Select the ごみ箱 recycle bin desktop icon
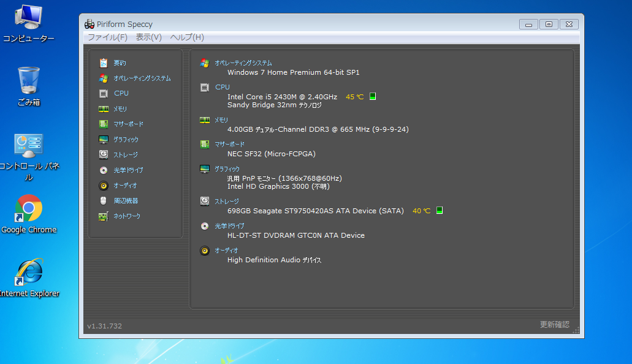 [x=29, y=86]
